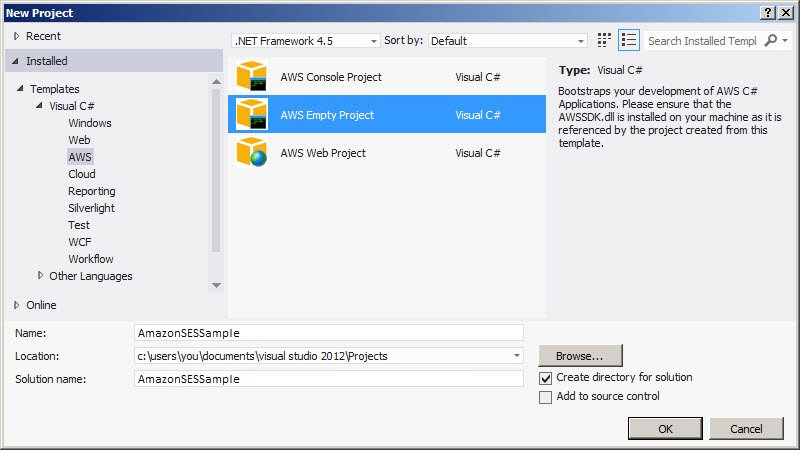Confirm with the OK button
800x450 pixels.
pos(665,429)
